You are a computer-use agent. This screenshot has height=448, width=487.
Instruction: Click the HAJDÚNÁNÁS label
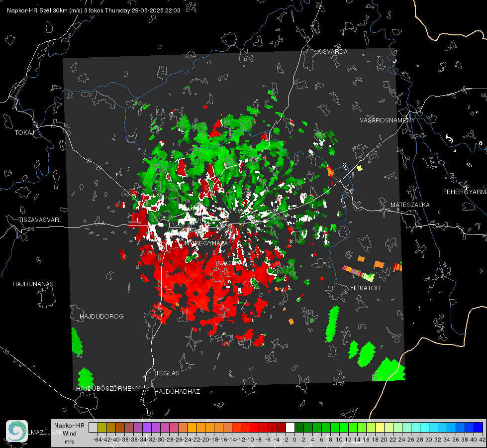(x=33, y=284)
